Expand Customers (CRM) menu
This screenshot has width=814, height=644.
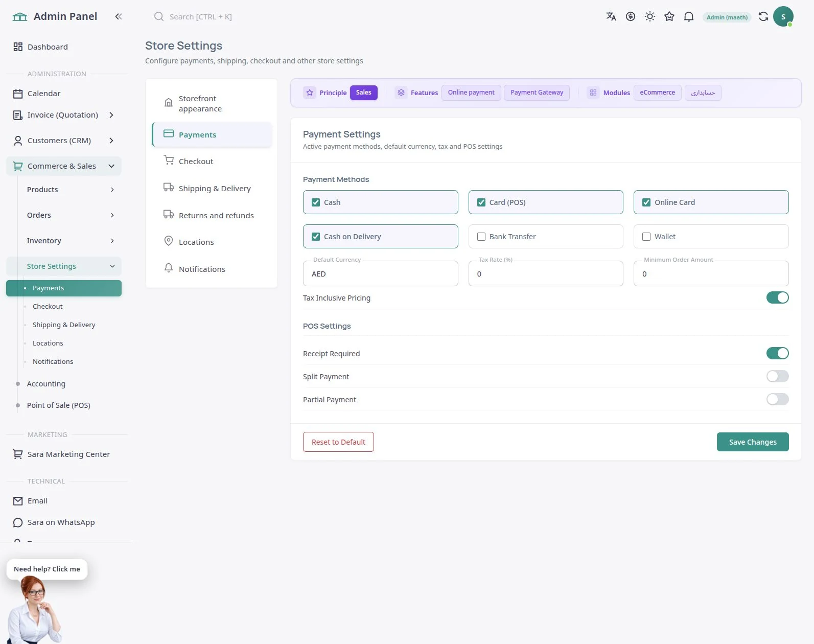[x=64, y=141]
